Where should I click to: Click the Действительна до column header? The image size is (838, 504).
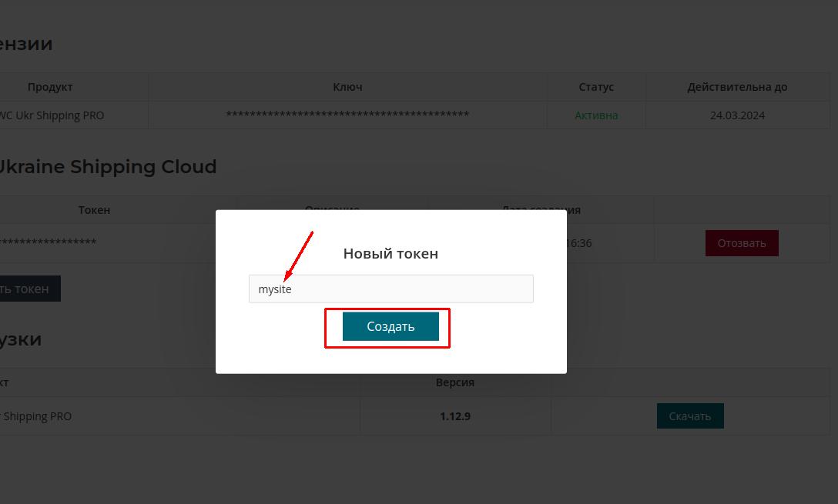pos(738,86)
